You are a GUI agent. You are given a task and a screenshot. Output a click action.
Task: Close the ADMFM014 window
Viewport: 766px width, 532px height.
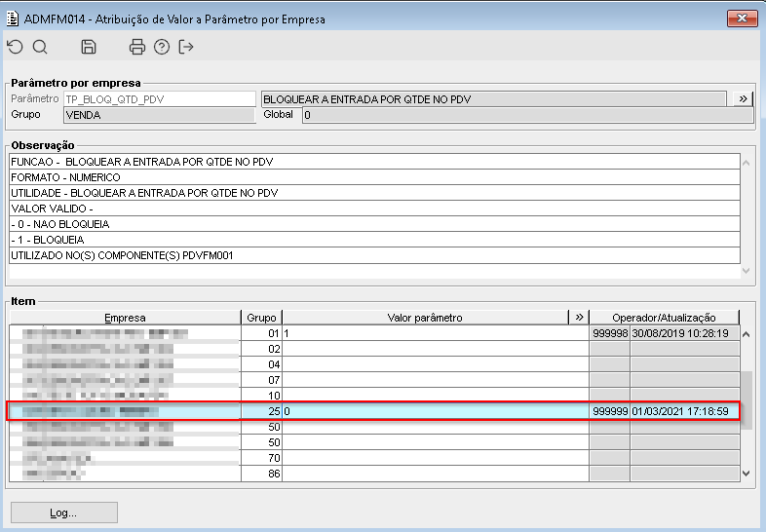coord(742,19)
